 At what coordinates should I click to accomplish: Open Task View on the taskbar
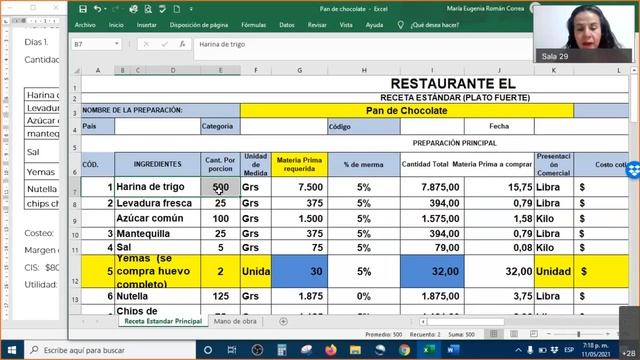pos(232,350)
